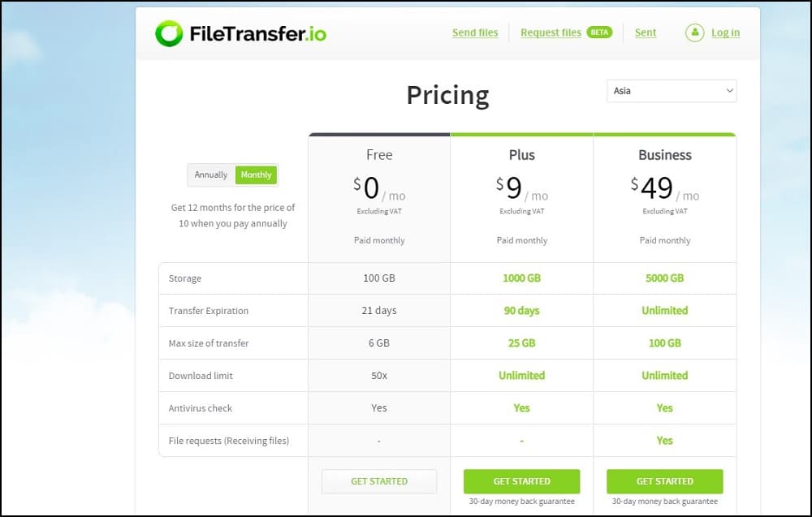Click the 12 months for price of 10 note
Image resolution: width=812 pixels, height=517 pixels.
(x=232, y=215)
